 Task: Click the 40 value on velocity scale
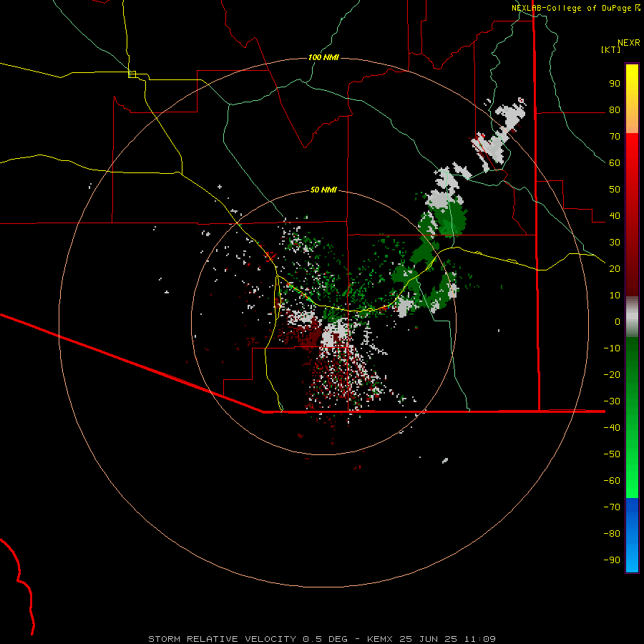[615, 215]
